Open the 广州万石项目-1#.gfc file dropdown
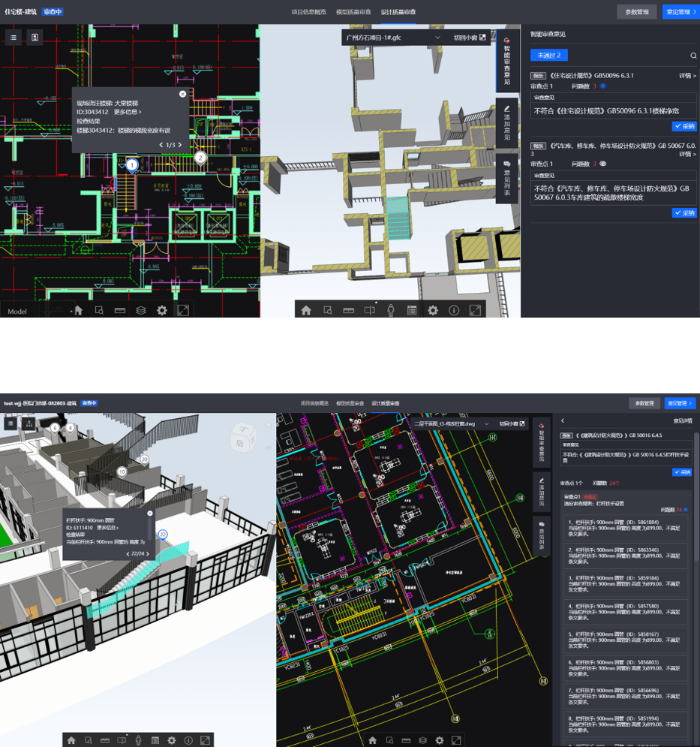Screen dimensions: 700x747 (x=437, y=37)
